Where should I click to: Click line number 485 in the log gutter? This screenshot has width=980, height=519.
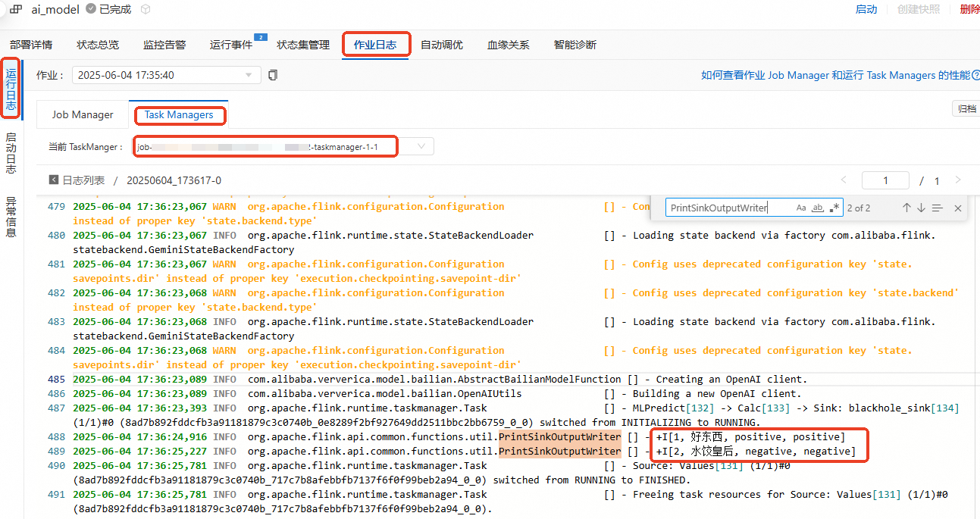click(x=57, y=380)
